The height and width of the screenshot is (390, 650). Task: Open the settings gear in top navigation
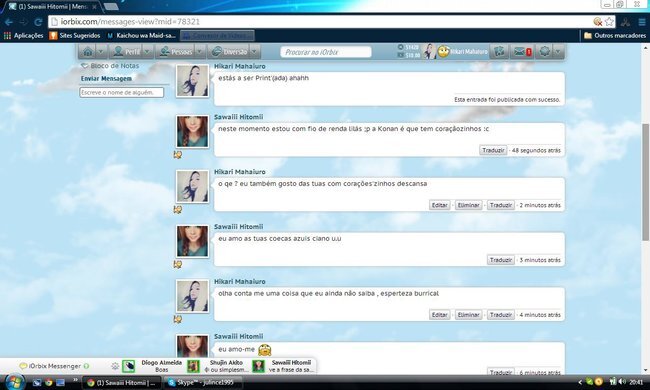pos(545,52)
